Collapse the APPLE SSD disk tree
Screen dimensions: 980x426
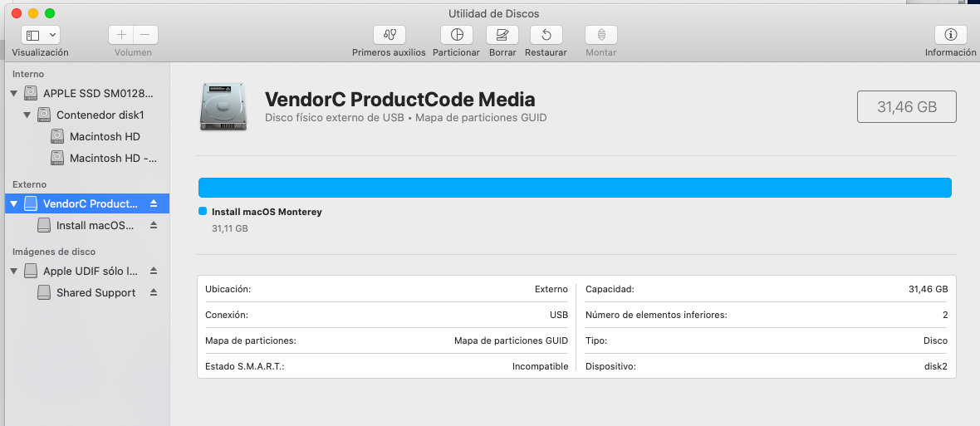point(13,94)
